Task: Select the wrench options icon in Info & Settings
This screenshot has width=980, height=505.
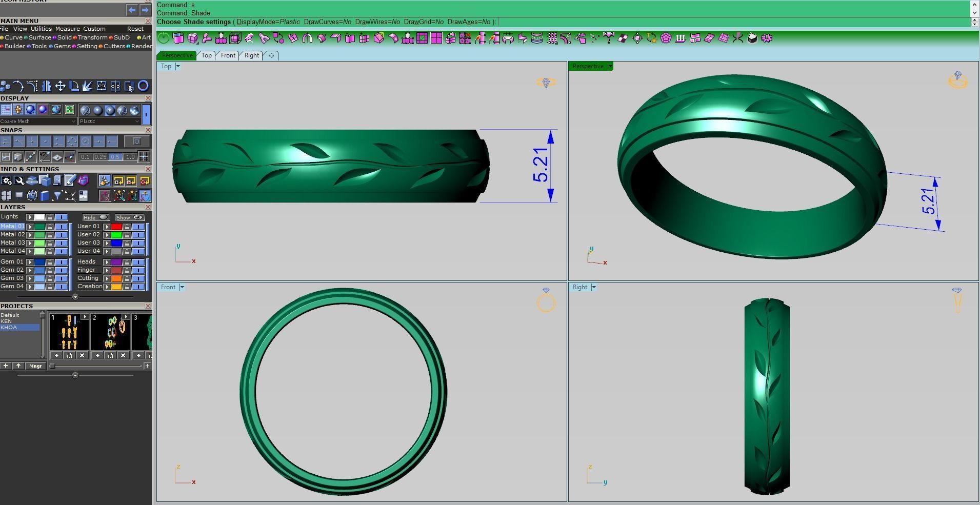Action: (x=19, y=180)
